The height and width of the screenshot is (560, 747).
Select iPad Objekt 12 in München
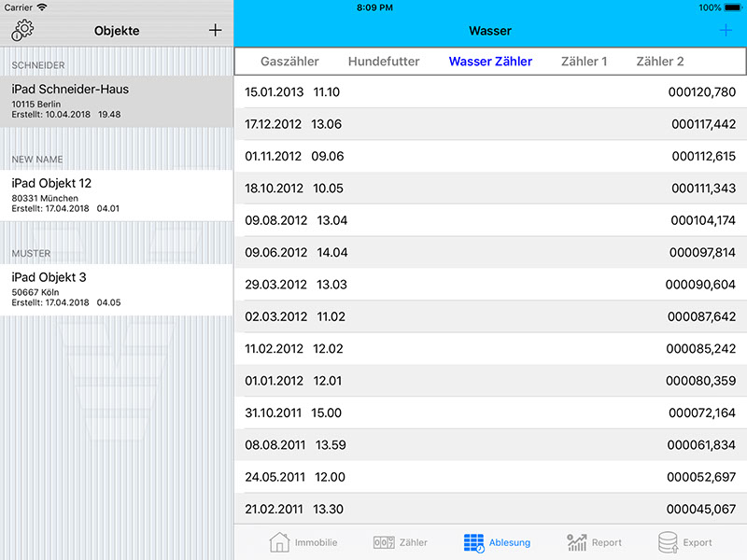[117, 195]
